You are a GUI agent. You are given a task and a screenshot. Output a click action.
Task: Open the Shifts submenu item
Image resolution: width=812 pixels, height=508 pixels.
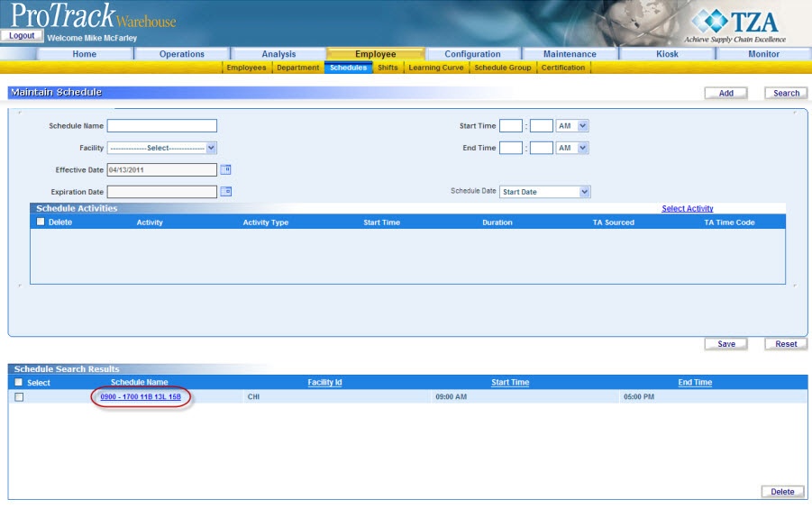coord(388,68)
